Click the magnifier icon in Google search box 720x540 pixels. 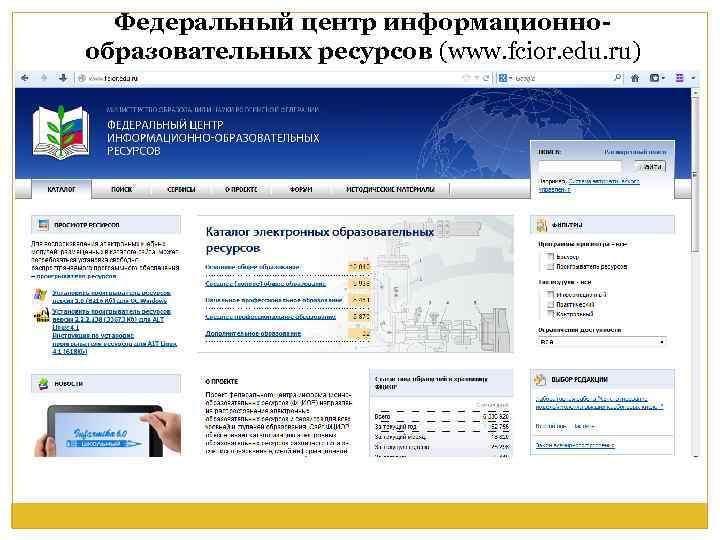[618, 78]
